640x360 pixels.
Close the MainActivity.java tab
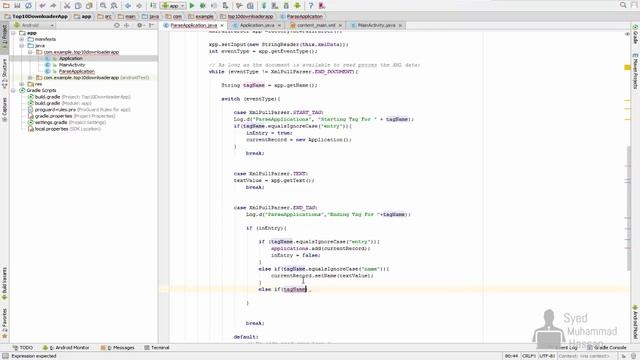(400, 25)
